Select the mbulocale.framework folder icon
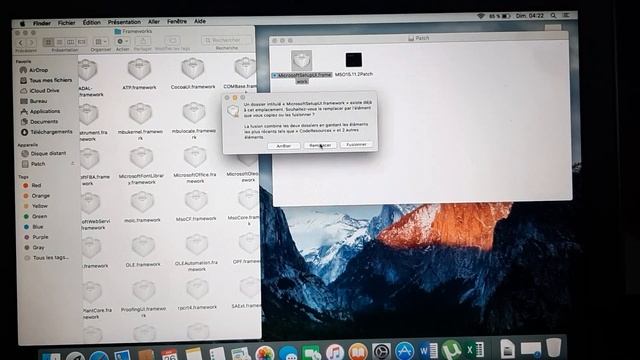The width and height of the screenshot is (640, 360). [194, 113]
